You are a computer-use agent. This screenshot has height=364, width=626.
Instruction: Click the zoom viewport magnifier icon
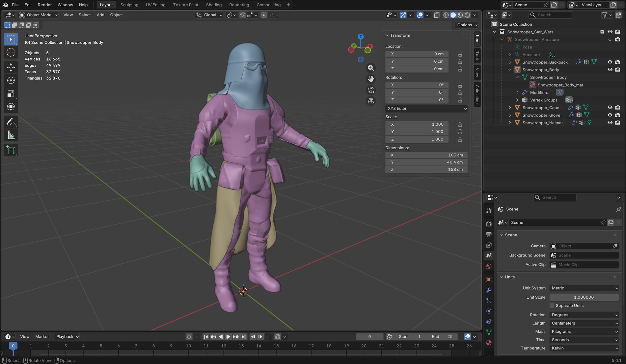tap(371, 68)
